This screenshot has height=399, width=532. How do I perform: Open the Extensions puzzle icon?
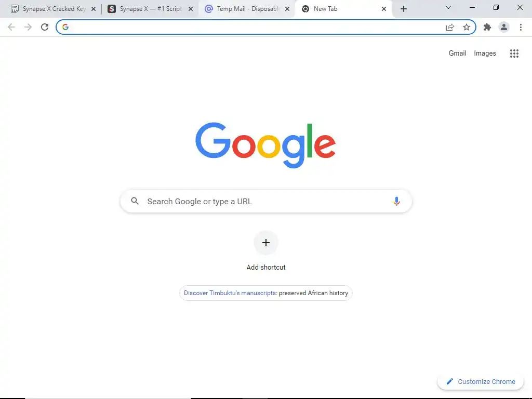point(487,27)
